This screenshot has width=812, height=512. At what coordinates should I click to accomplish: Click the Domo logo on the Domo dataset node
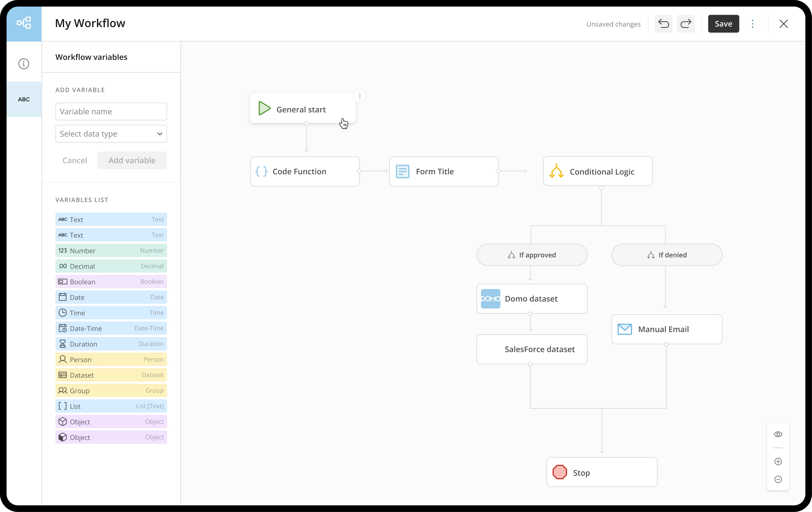490,298
